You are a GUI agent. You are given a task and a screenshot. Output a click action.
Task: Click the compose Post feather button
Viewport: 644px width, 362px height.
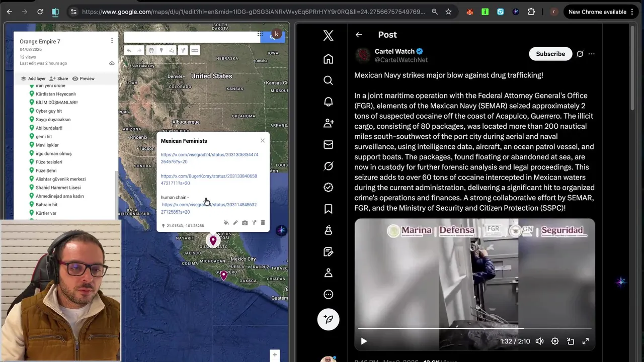(328, 319)
